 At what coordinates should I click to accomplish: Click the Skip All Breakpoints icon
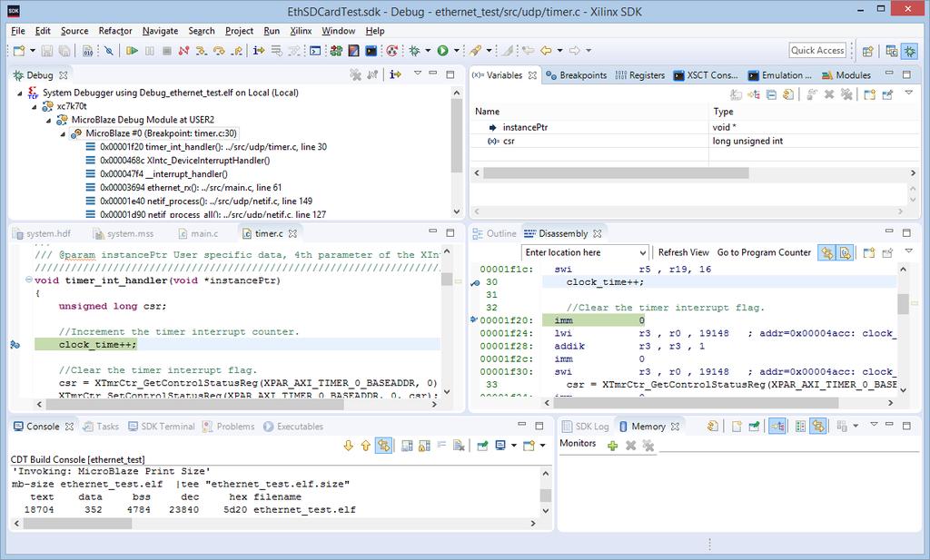tap(109, 51)
